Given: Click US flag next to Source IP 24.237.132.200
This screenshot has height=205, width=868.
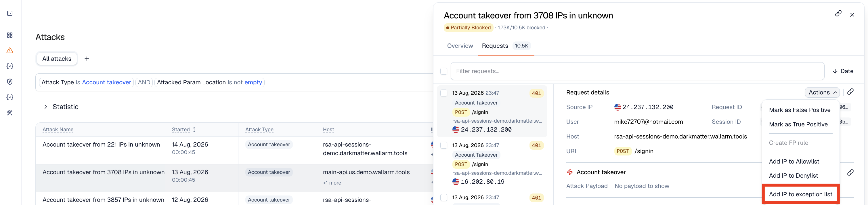Looking at the screenshot, I should (617, 107).
